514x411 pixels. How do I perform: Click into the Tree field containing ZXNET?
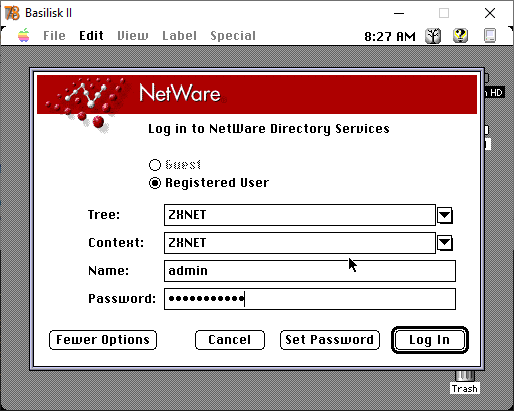[300, 215]
